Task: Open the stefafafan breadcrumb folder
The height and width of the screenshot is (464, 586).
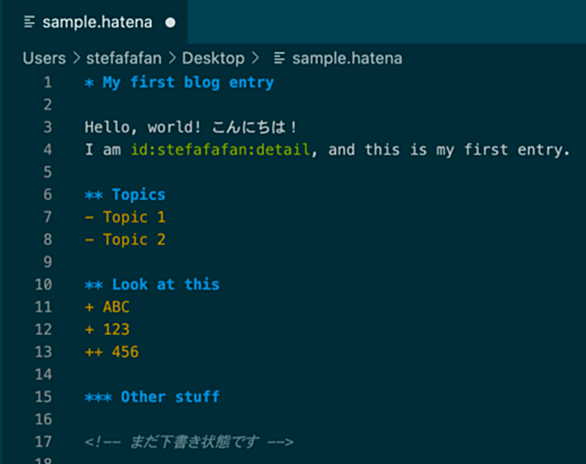Action: tap(124, 58)
